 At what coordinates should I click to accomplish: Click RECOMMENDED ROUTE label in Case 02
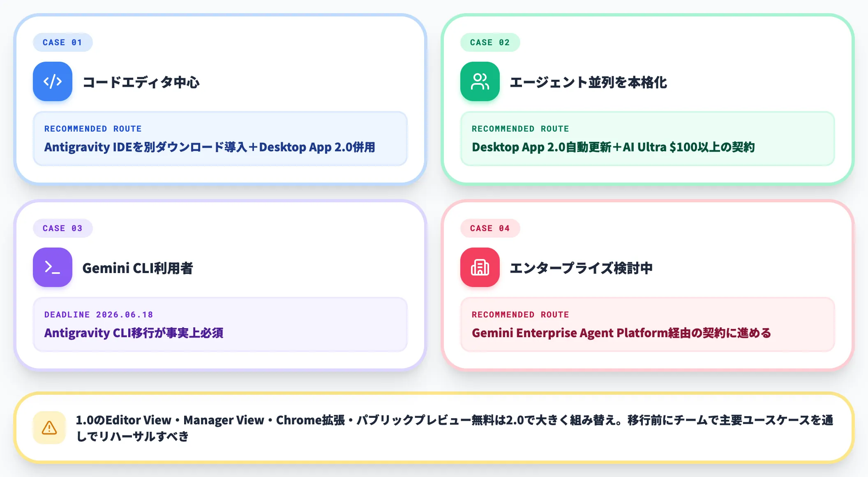coord(520,129)
